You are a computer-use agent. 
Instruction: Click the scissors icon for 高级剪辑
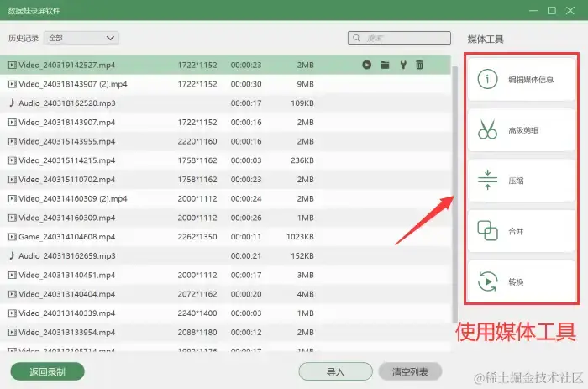(487, 129)
